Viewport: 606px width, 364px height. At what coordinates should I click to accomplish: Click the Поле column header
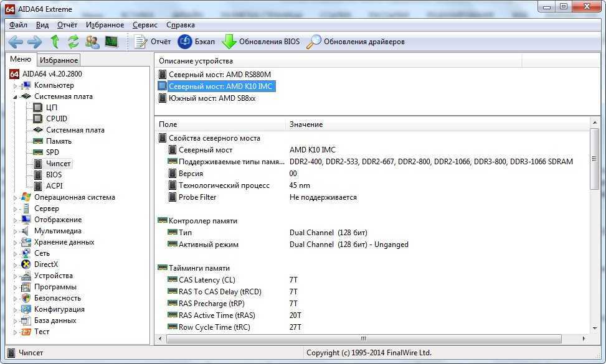point(220,124)
